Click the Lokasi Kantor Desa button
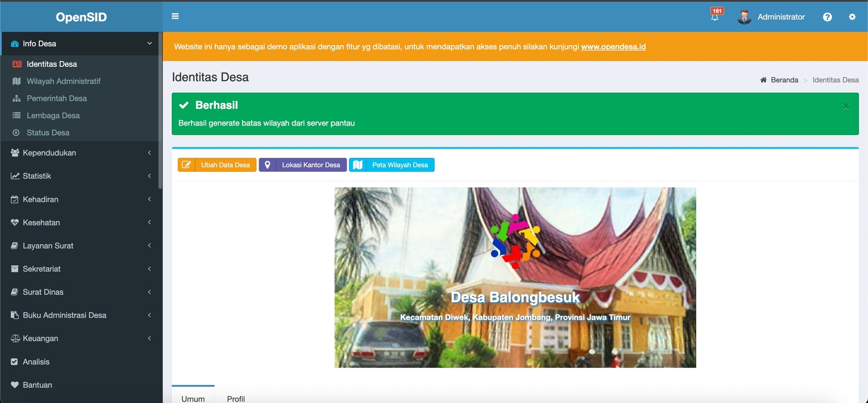The image size is (868, 403). [x=303, y=165]
